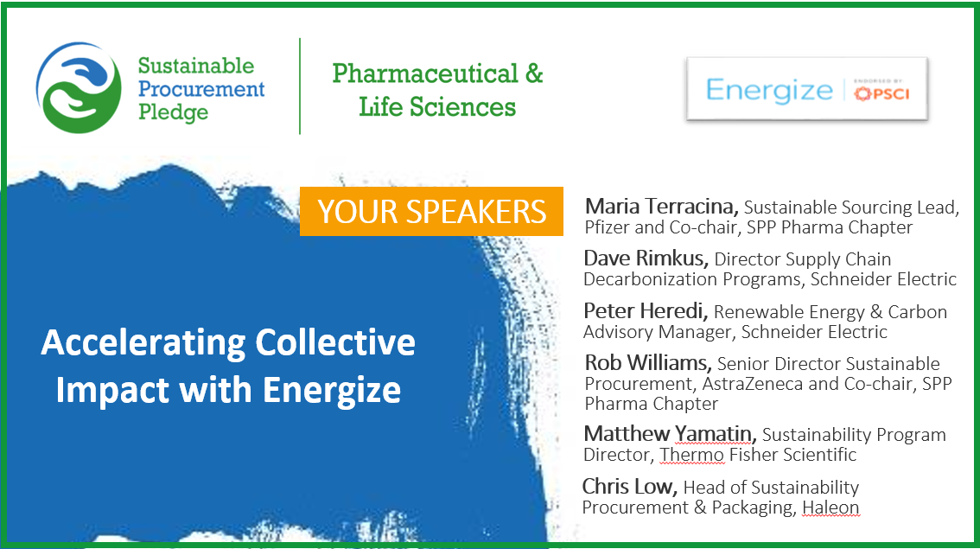This screenshot has width=980, height=549.
Task: Click the "Accelerating Collective Impact" title line
Action: pos(228,342)
